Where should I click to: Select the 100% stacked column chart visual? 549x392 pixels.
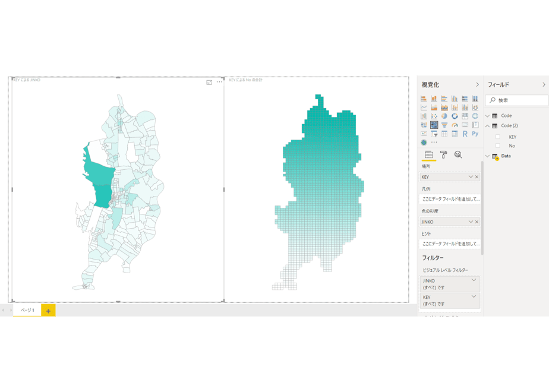475,99
